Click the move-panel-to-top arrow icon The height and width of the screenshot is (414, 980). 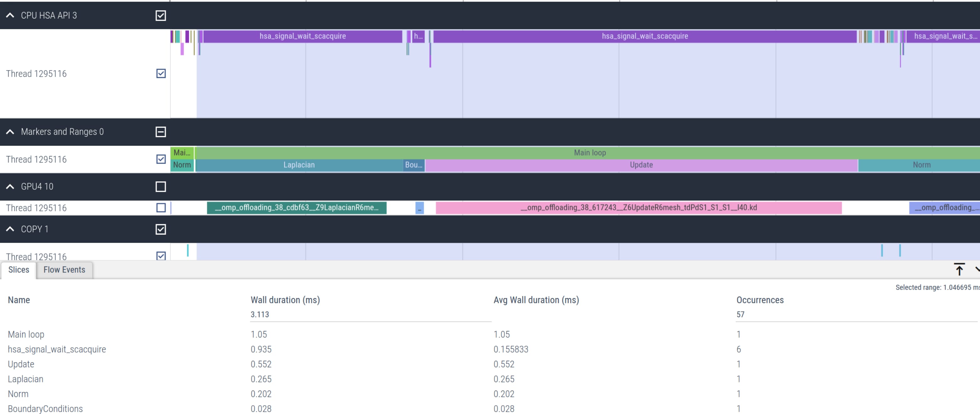(x=959, y=269)
